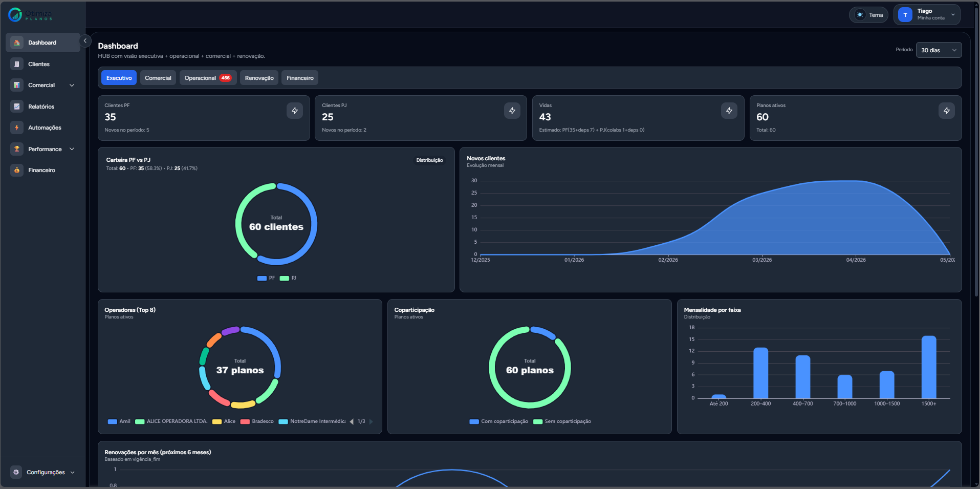The height and width of the screenshot is (489, 980).
Task: Toggle Com coparticipação legend item
Action: 499,421
